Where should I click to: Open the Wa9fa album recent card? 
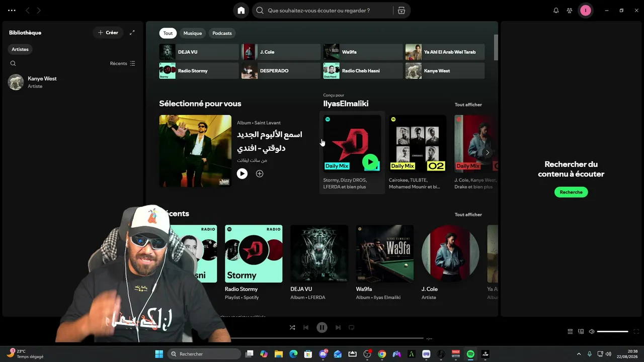pyautogui.click(x=385, y=262)
